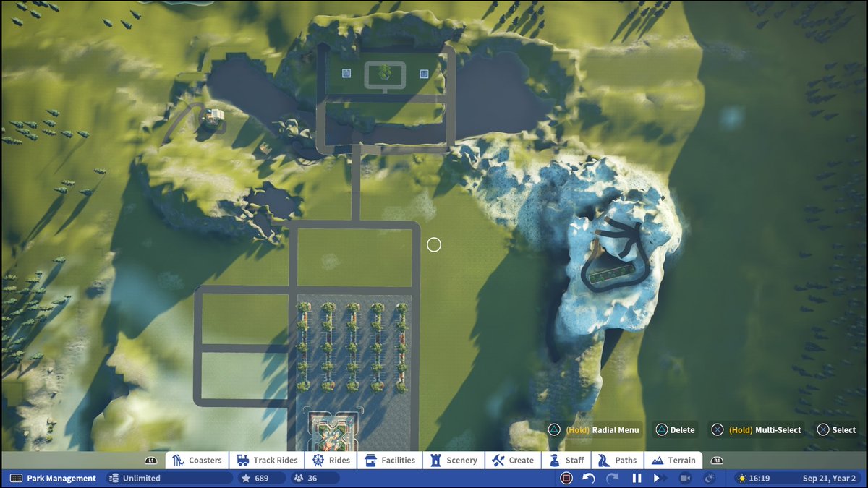Click the coaster icon in Coasters tab
The width and height of the screenshot is (868, 488).
point(178,461)
